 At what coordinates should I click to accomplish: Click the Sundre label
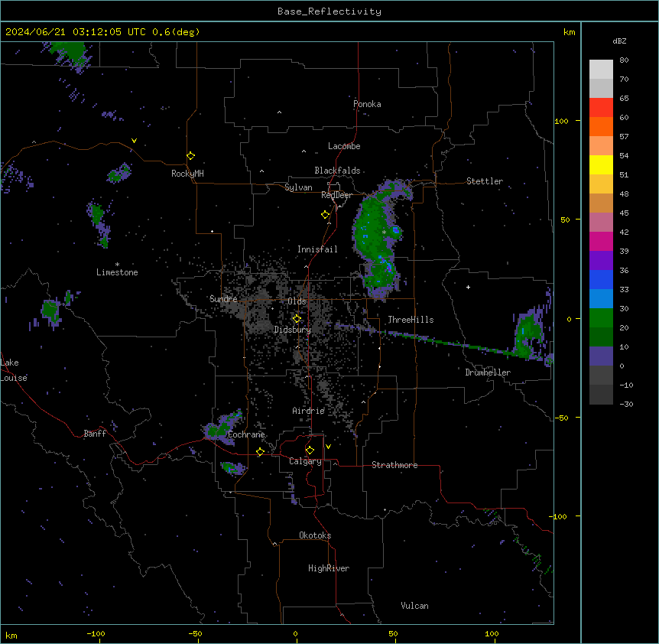(x=223, y=299)
